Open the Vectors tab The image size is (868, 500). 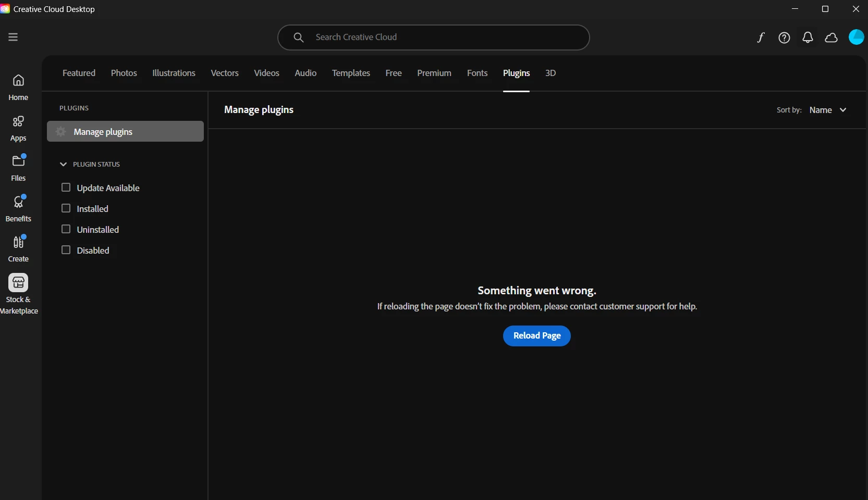point(225,73)
